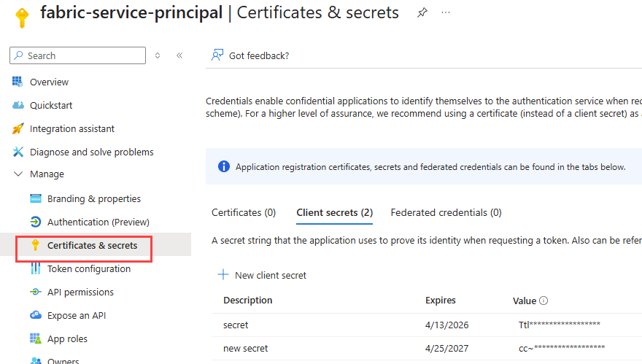Open API permissions in the sidebar
This screenshot has width=642, height=364.
pos(80,292)
